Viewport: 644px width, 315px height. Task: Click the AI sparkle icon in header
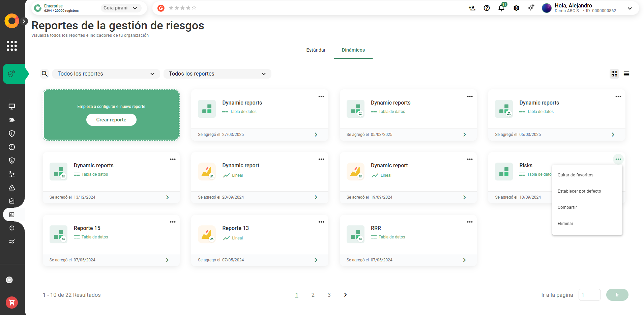[531, 8]
